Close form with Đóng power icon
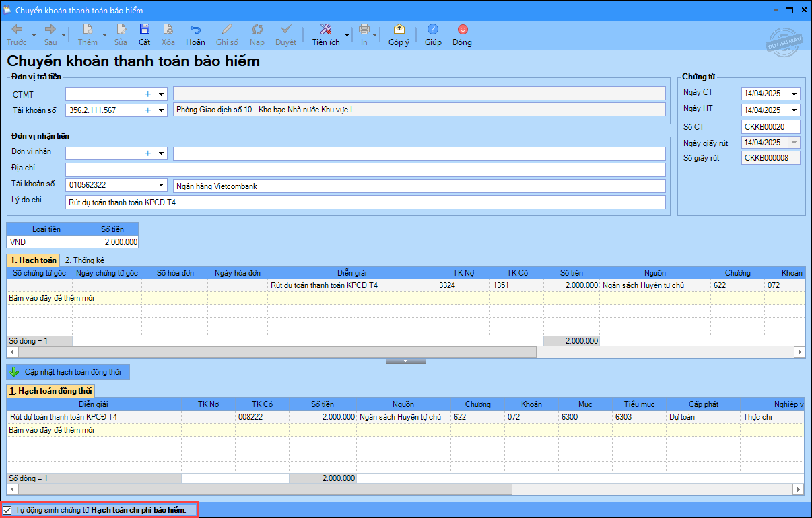The width and height of the screenshot is (812, 518). point(462,30)
